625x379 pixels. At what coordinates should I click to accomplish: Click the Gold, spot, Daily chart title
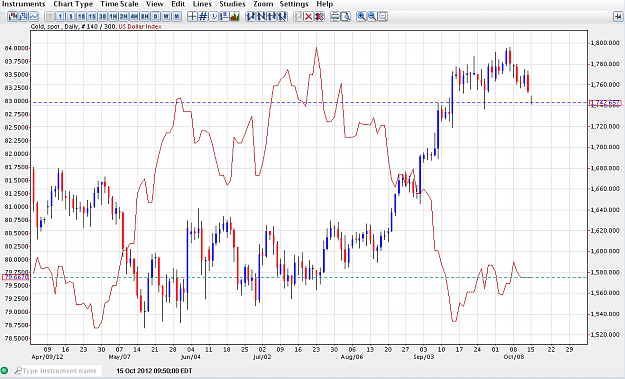(x=73, y=27)
